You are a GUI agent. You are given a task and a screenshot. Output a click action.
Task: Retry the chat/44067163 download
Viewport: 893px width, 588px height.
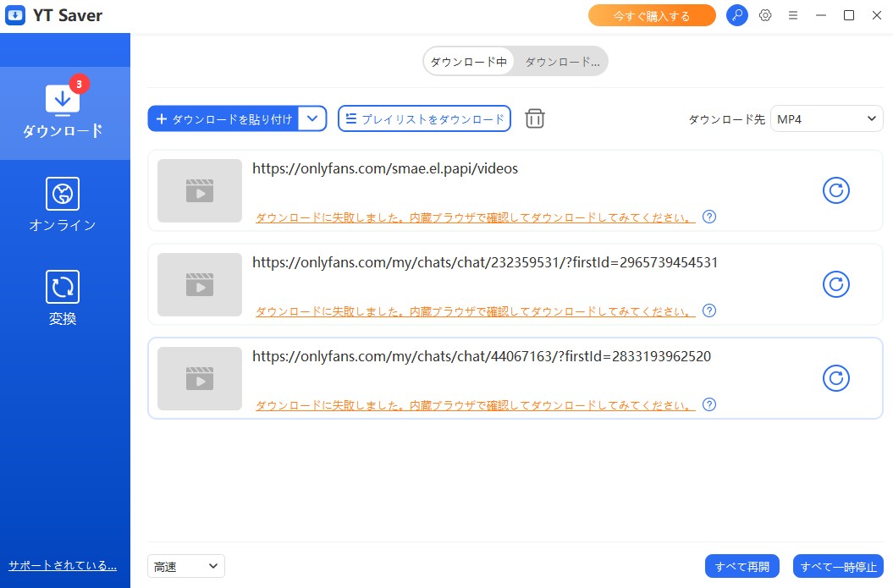(x=836, y=378)
